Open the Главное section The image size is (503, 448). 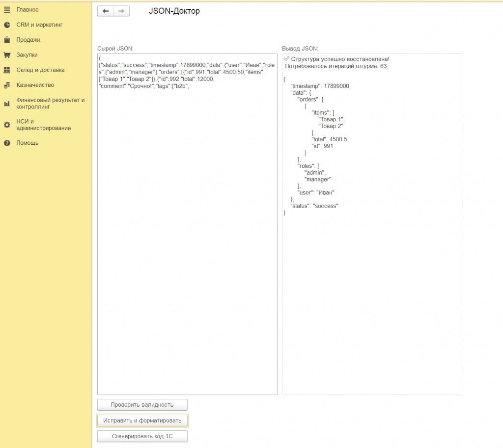pos(28,10)
